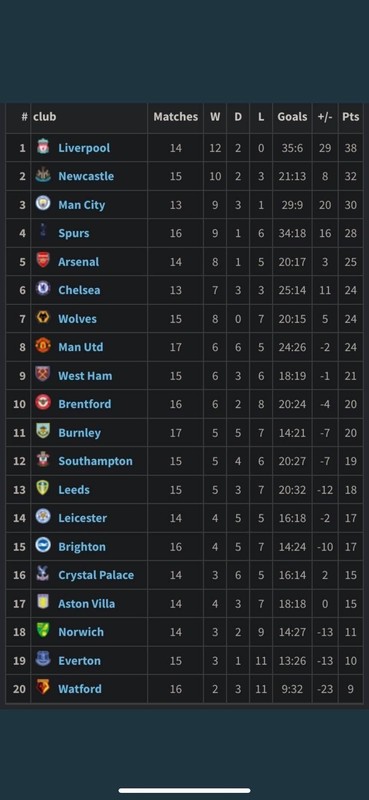Viewport: 369px width, 800px height.
Task: Click the Man Utd club crest icon
Action: point(43,346)
